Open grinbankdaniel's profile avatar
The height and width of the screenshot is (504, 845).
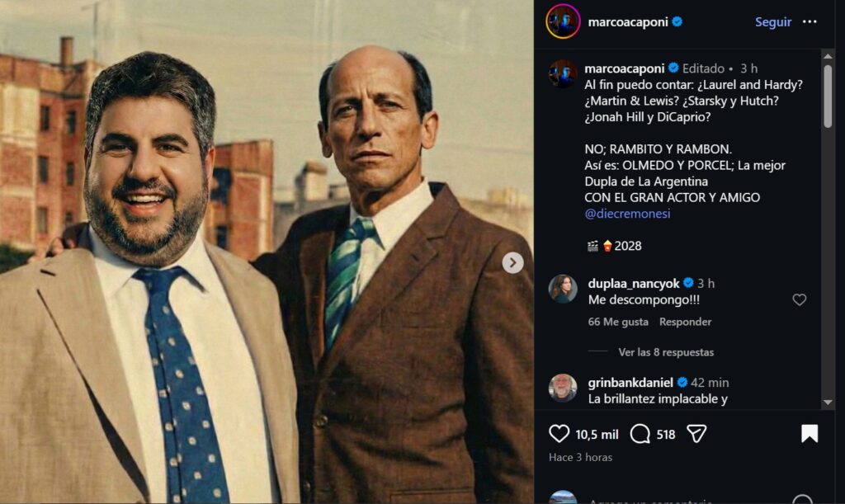click(563, 388)
